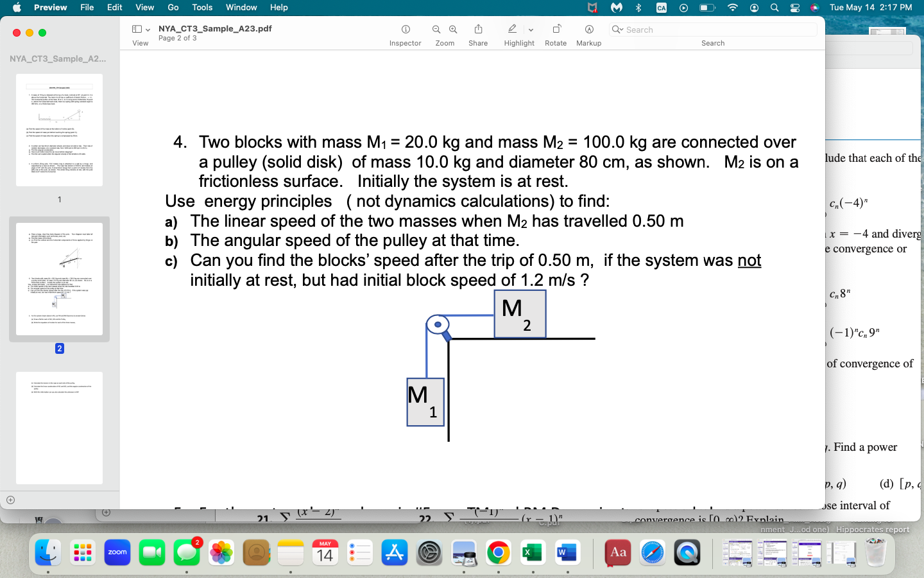The width and height of the screenshot is (924, 578).
Task: Share the PDF via the Share icon
Action: pyautogui.click(x=477, y=30)
